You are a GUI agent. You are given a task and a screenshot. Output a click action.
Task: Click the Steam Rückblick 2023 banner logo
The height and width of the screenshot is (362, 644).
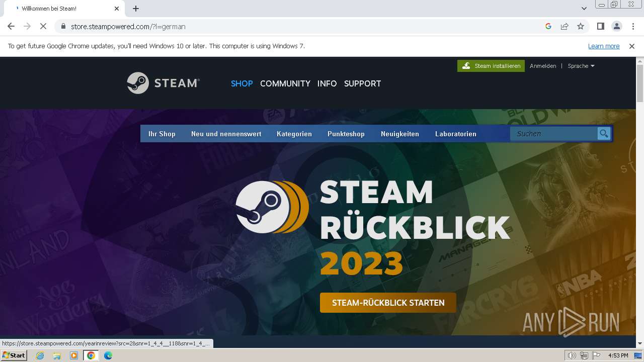pos(272,207)
